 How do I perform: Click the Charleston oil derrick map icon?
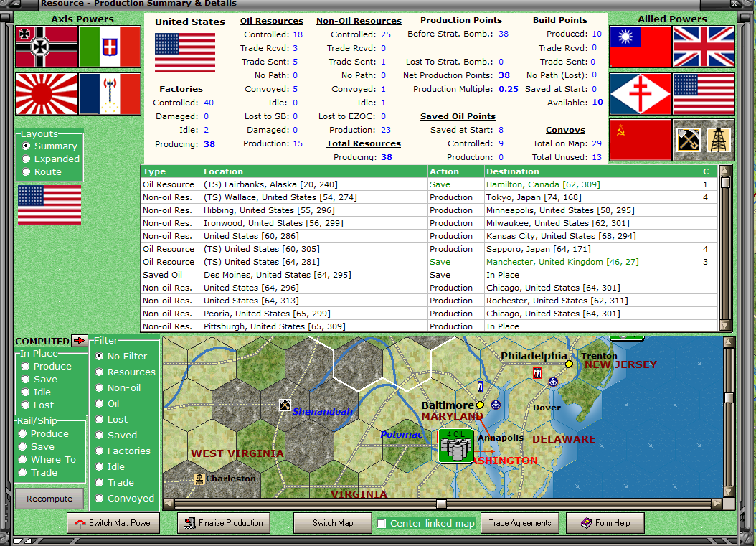point(199,479)
